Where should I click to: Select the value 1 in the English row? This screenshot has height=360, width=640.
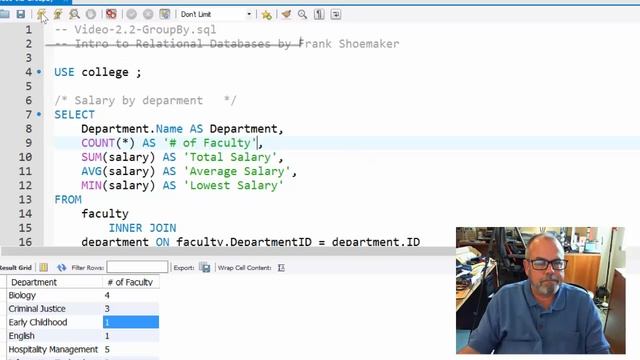[x=131, y=336]
